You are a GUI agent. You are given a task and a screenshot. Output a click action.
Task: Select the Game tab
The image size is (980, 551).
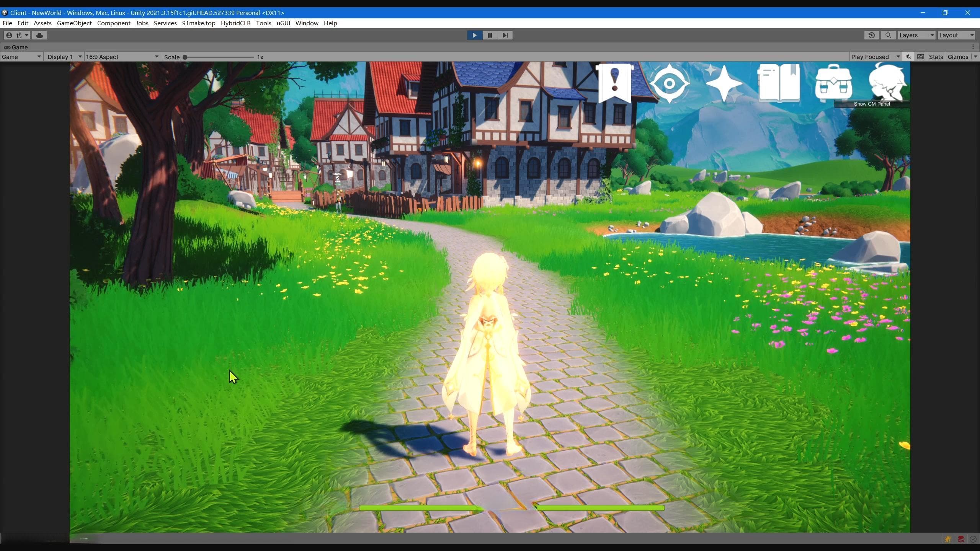click(x=16, y=47)
